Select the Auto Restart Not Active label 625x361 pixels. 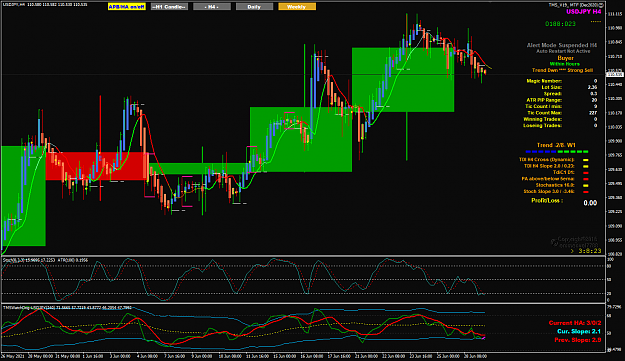click(563, 51)
